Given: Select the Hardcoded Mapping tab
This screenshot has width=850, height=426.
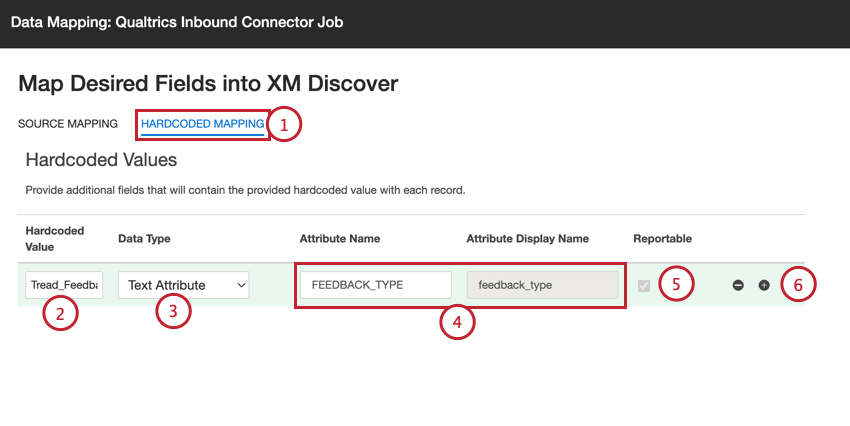Looking at the screenshot, I should (x=203, y=124).
